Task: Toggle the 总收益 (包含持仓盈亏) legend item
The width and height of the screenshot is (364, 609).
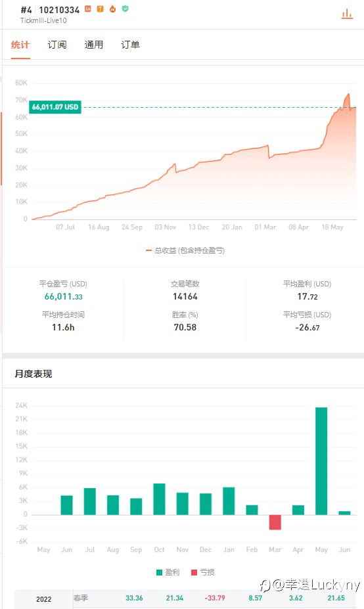Action: pyautogui.click(x=185, y=250)
